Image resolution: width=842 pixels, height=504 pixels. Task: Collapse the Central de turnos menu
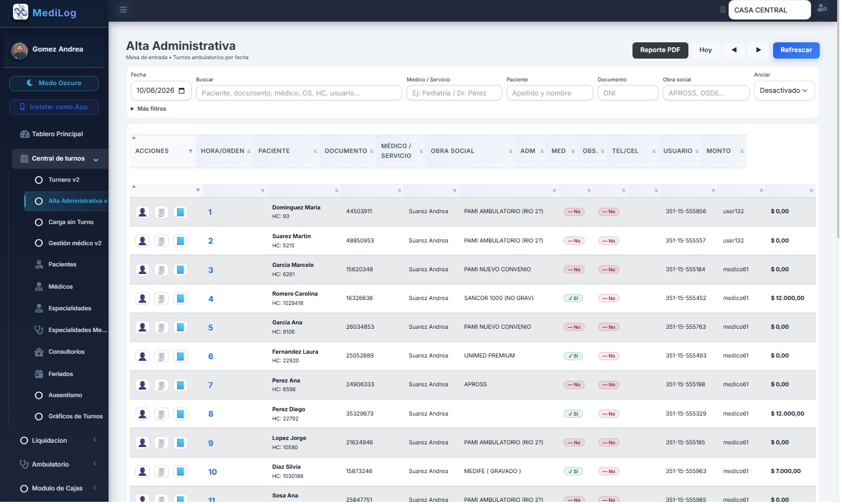point(60,159)
